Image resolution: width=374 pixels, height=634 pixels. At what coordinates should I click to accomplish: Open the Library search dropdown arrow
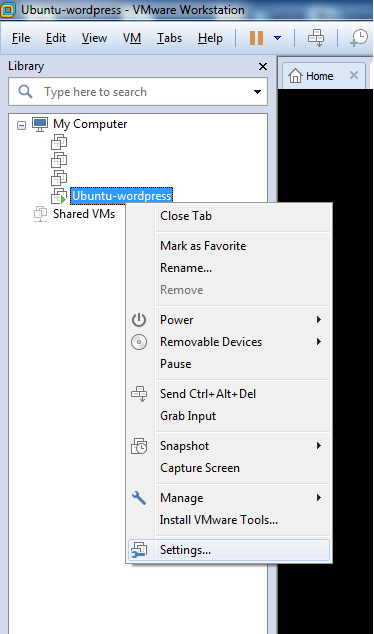coord(257,92)
